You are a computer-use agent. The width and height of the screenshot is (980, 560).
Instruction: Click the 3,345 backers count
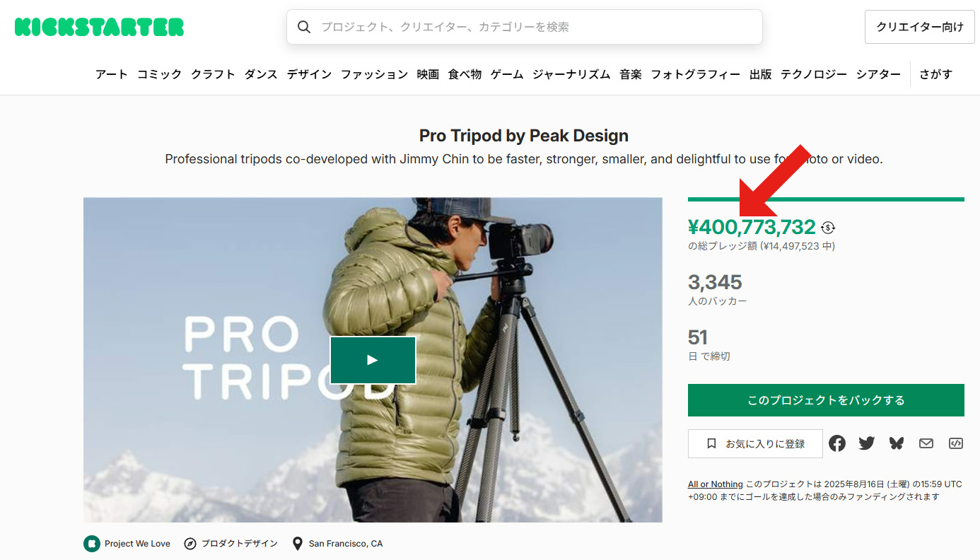(715, 282)
